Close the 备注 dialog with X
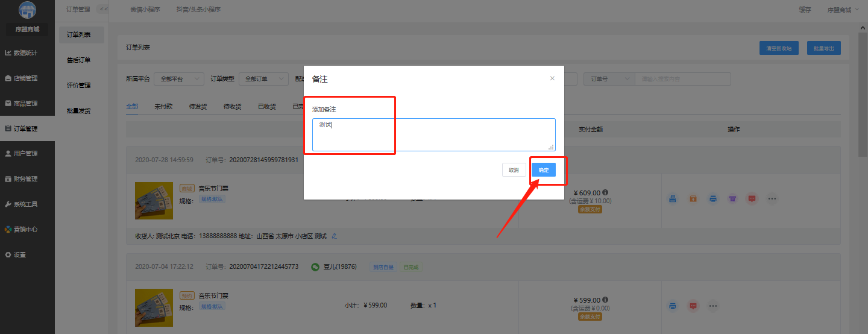The image size is (868, 334). click(x=552, y=78)
